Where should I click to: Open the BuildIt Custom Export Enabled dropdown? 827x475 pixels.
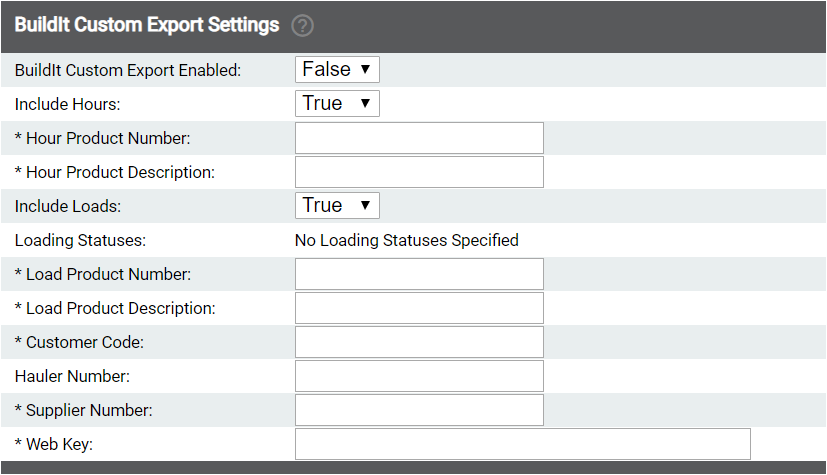[x=337, y=70]
